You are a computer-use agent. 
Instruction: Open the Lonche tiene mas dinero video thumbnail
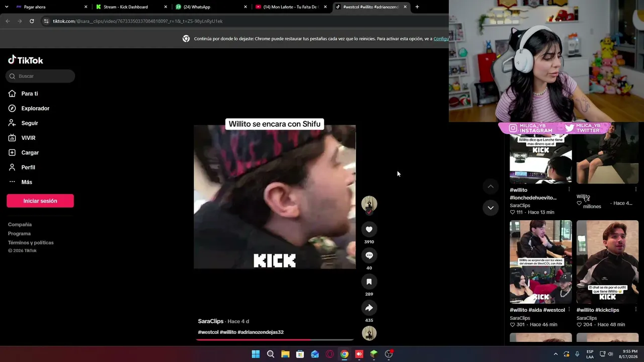(x=541, y=153)
